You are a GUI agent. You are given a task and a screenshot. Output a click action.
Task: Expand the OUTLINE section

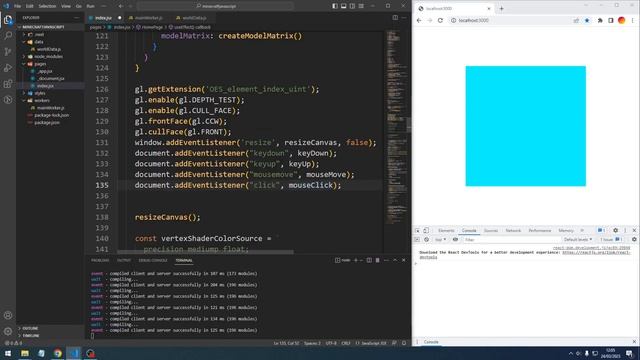(x=30, y=328)
